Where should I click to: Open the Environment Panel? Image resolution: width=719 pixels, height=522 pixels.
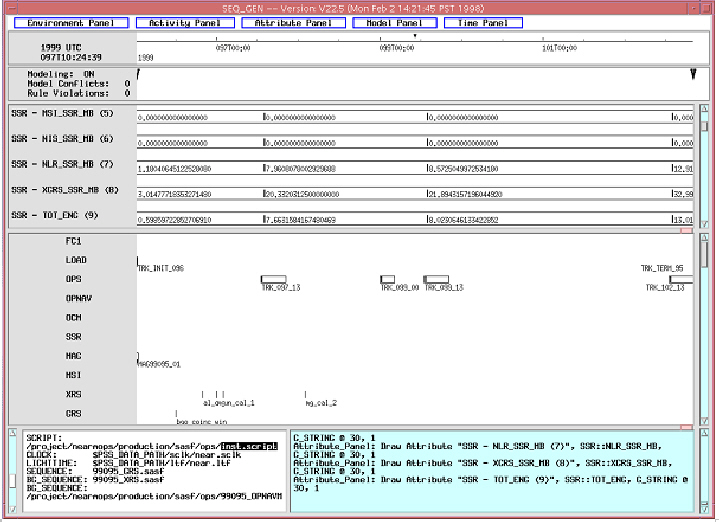[x=70, y=23]
